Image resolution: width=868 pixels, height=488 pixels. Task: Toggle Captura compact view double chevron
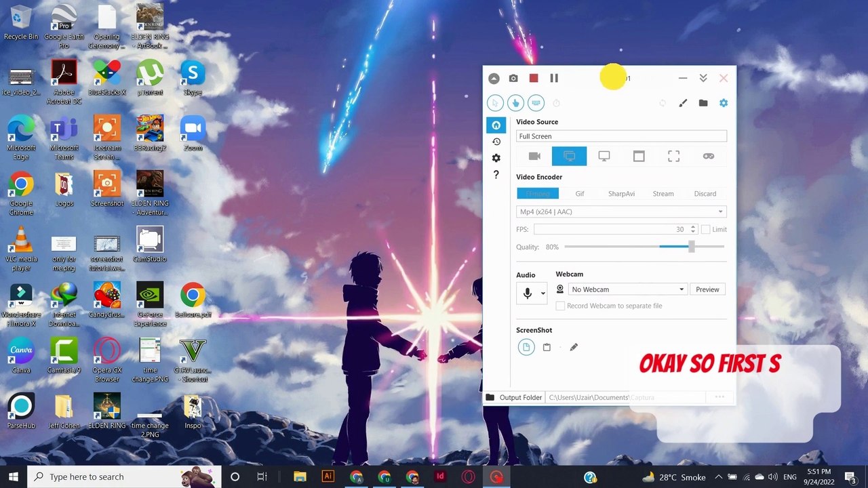coord(703,79)
